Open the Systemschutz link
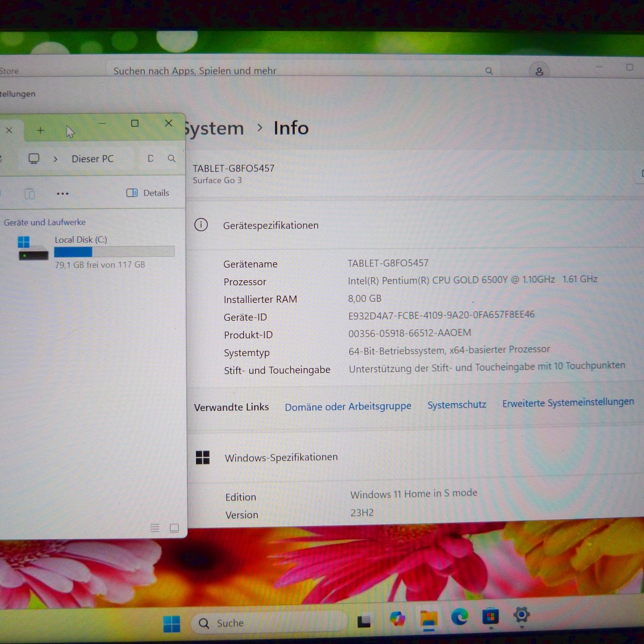The image size is (644, 644). pyautogui.click(x=457, y=405)
